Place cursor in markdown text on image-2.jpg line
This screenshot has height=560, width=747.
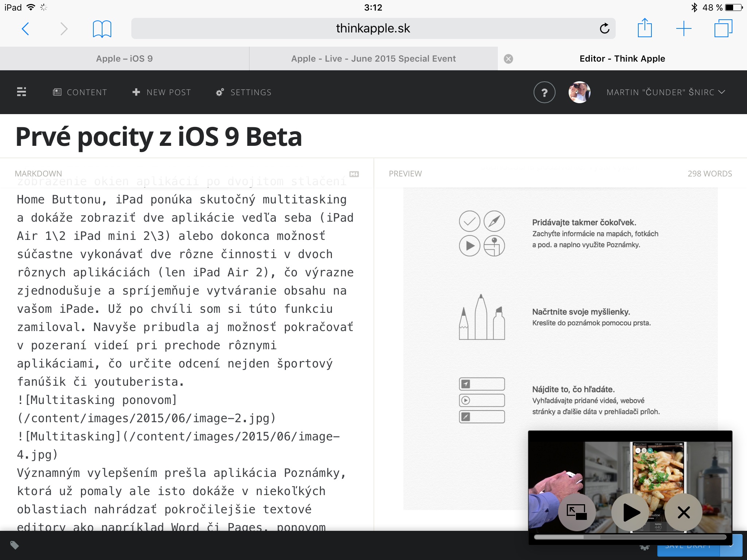[146, 418]
